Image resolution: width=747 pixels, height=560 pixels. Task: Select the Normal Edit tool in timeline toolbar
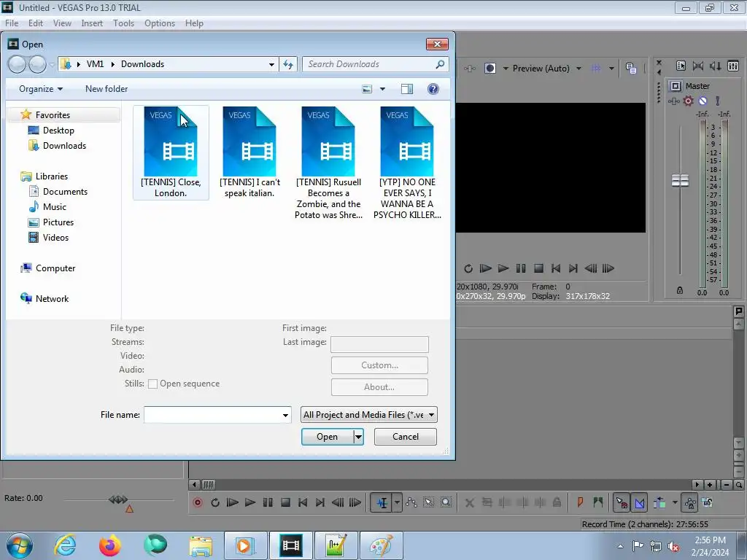tap(382, 502)
